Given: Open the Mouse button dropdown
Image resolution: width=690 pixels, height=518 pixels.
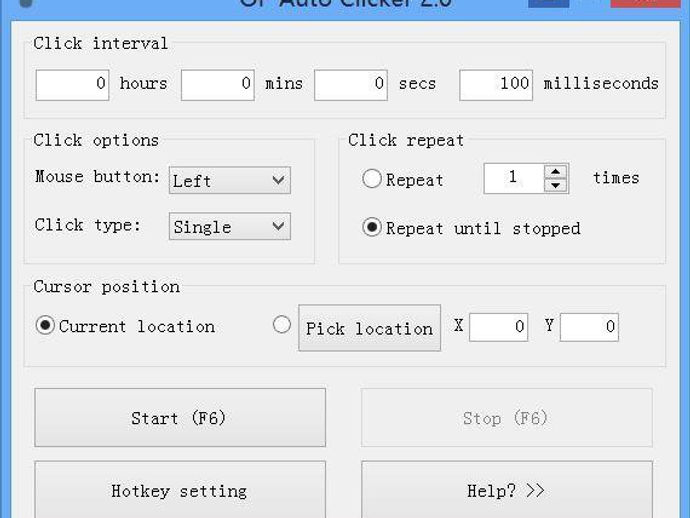Looking at the screenshot, I should click(x=230, y=180).
